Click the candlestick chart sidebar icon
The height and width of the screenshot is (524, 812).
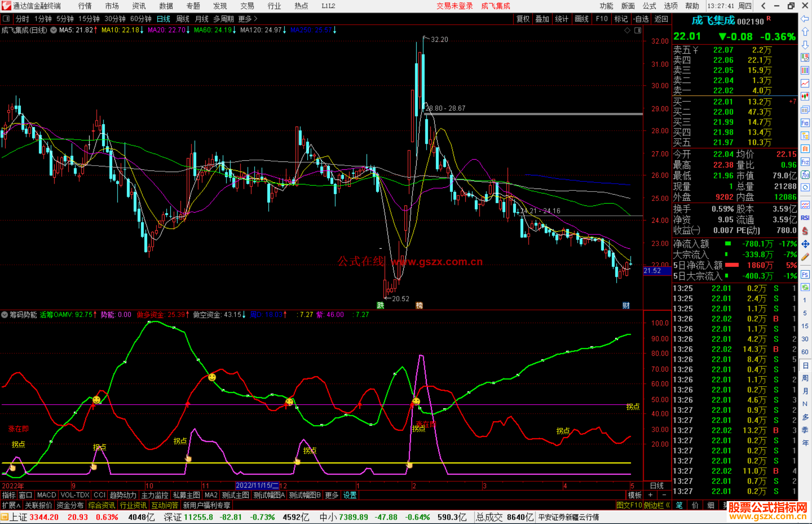tap(805, 97)
